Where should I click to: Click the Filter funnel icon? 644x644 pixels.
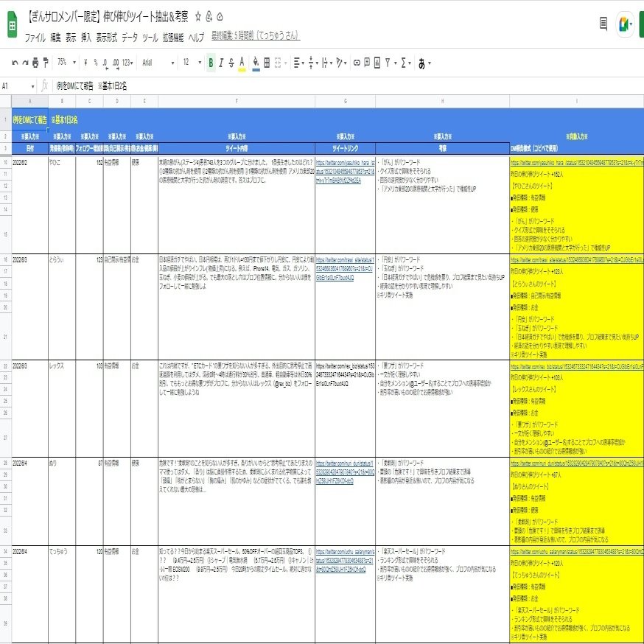pyautogui.click(x=388, y=63)
